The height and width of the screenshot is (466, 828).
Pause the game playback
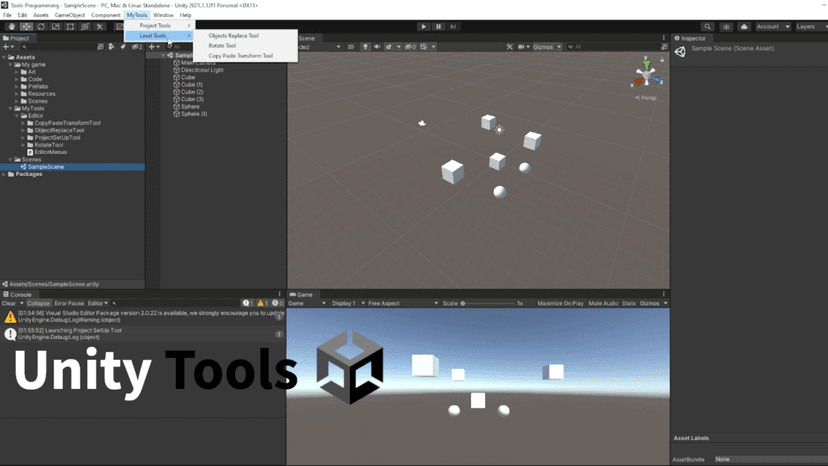coord(438,26)
